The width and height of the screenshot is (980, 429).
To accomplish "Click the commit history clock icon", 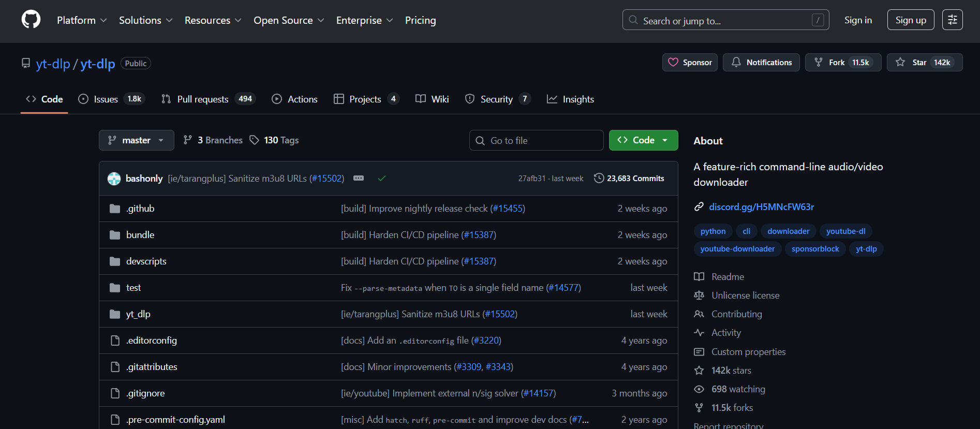I will tap(599, 178).
